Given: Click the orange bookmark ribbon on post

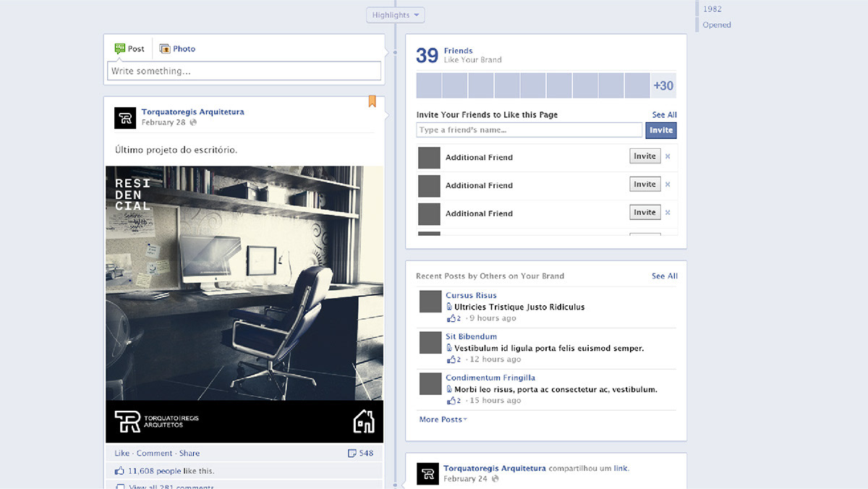Looking at the screenshot, I should [372, 101].
